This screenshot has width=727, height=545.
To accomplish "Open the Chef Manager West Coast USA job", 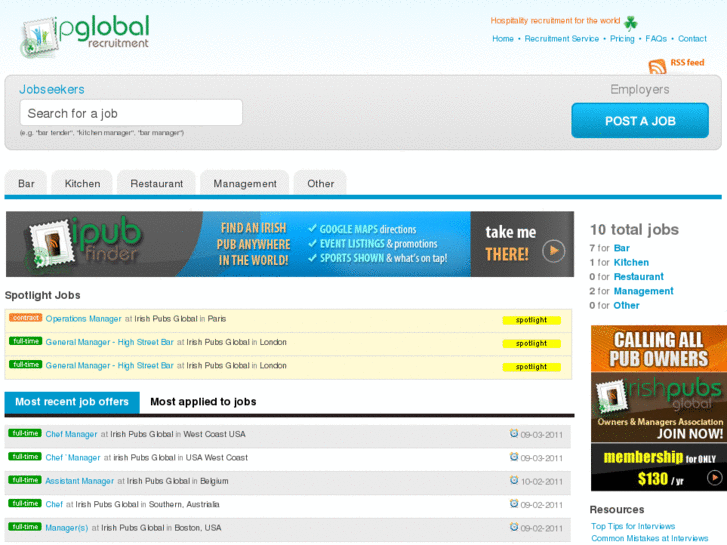I will click(71, 434).
